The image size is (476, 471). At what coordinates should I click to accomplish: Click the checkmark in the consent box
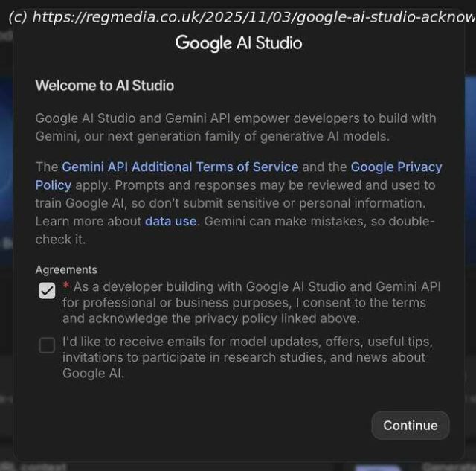(x=47, y=291)
